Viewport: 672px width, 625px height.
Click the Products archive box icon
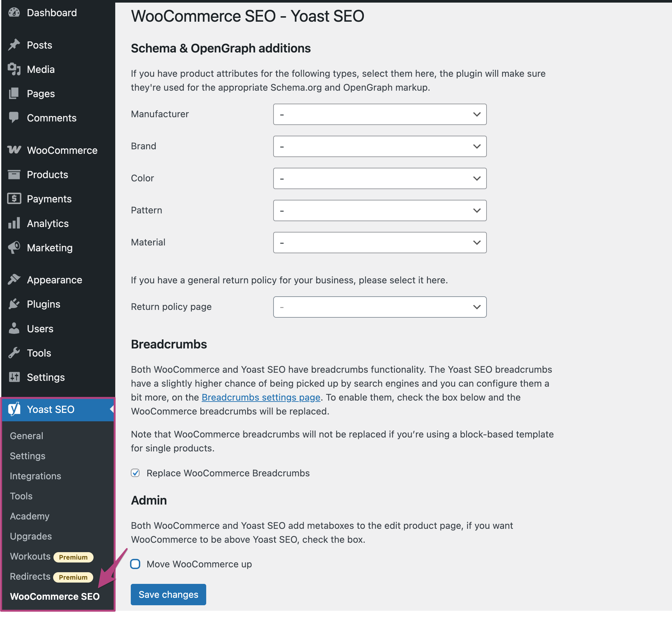pos(14,175)
